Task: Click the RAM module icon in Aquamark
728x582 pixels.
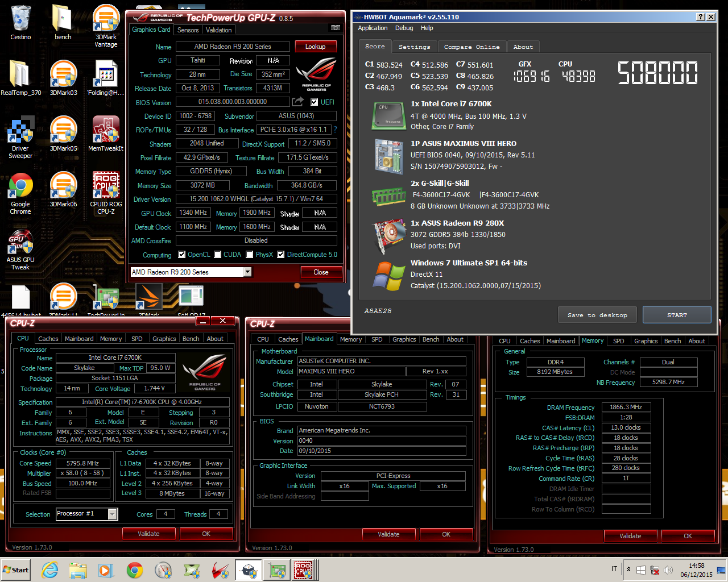Action: pyautogui.click(x=388, y=197)
